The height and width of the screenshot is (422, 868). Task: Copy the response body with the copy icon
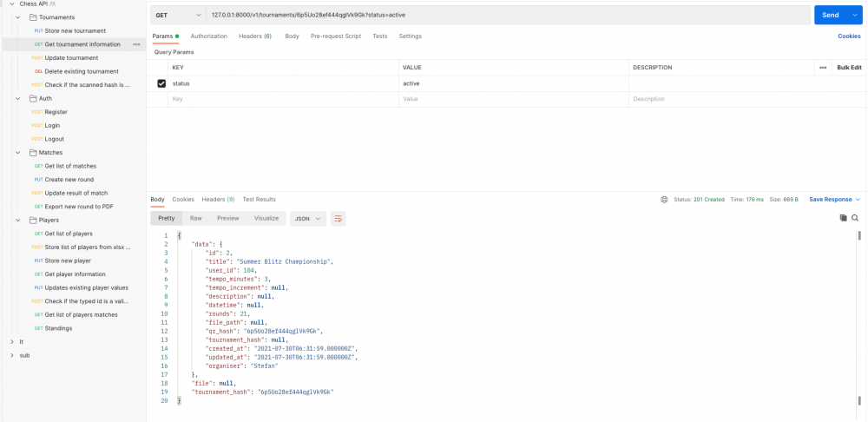pyautogui.click(x=843, y=219)
